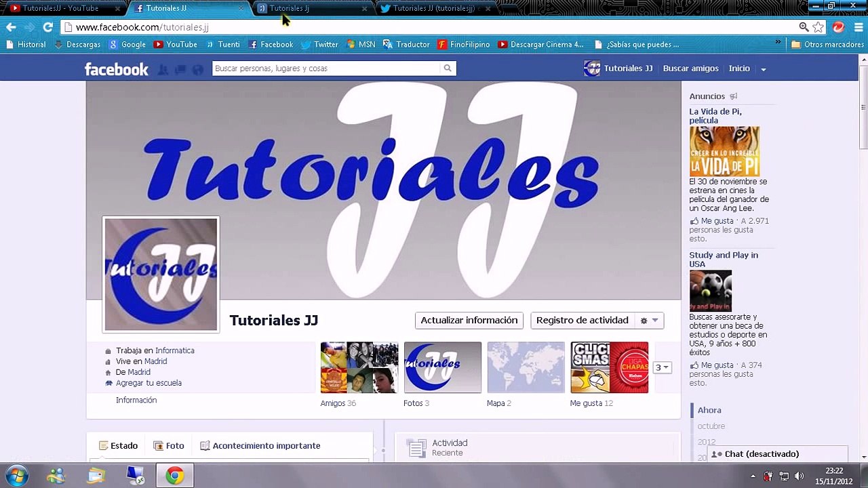Click the browser forward arrow
This screenshot has height=488, width=868.
coord(29,27)
